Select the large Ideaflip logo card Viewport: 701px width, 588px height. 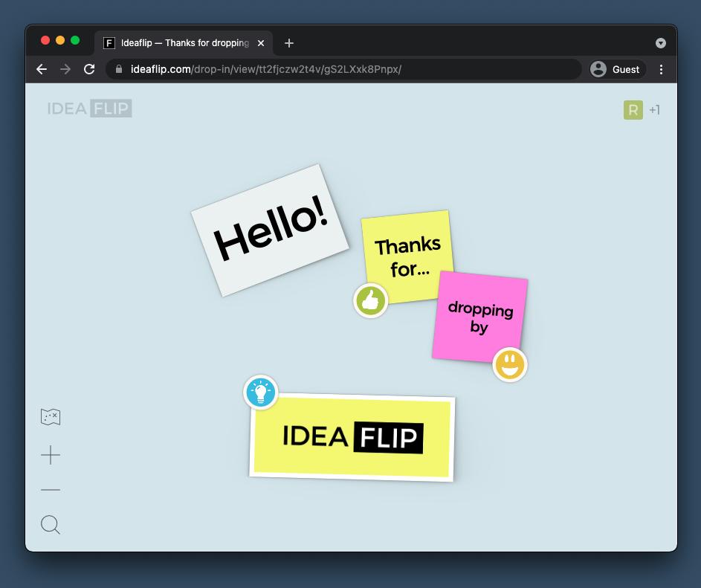(352, 437)
